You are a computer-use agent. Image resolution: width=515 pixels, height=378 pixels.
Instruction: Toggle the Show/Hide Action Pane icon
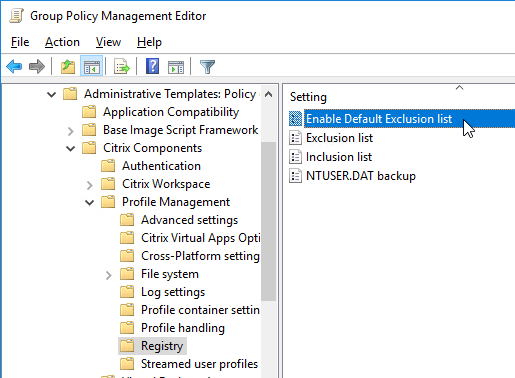tap(176, 66)
